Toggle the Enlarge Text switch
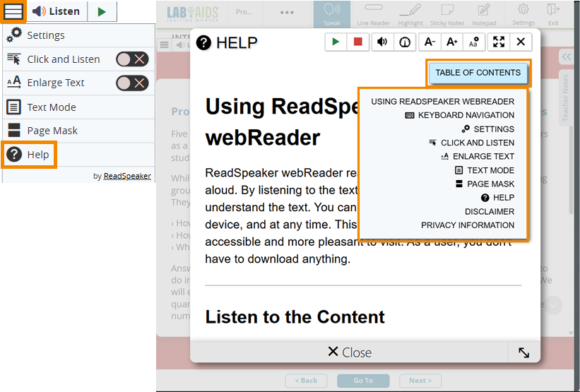Image resolution: width=580 pixels, height=392 pixels. (132, 83)
